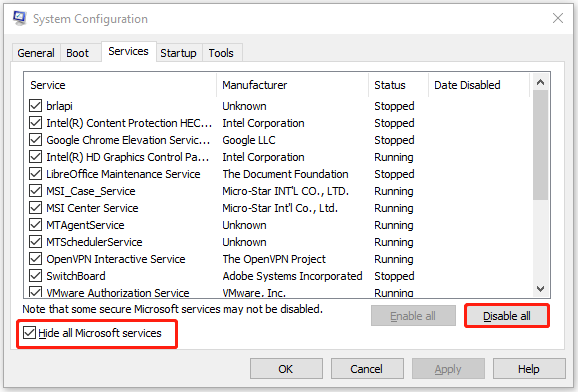578x392 pixels.
Task: Select the Services tab
Action: [x=128, y=51]
